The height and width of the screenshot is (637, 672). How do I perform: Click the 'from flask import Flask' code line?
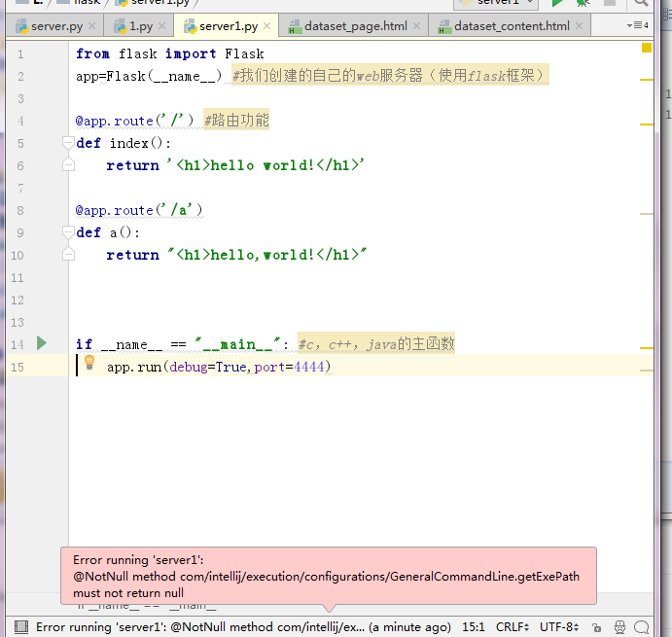point(170,53)
